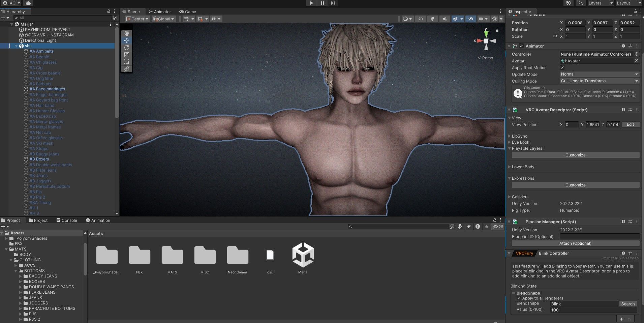The image size is (644, 323).
Task: Open the Console tab
Action: click(x=67, y=220)
